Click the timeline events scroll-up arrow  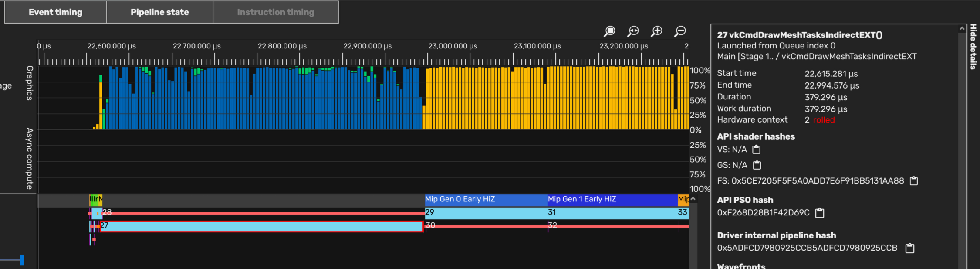point(693,199)
